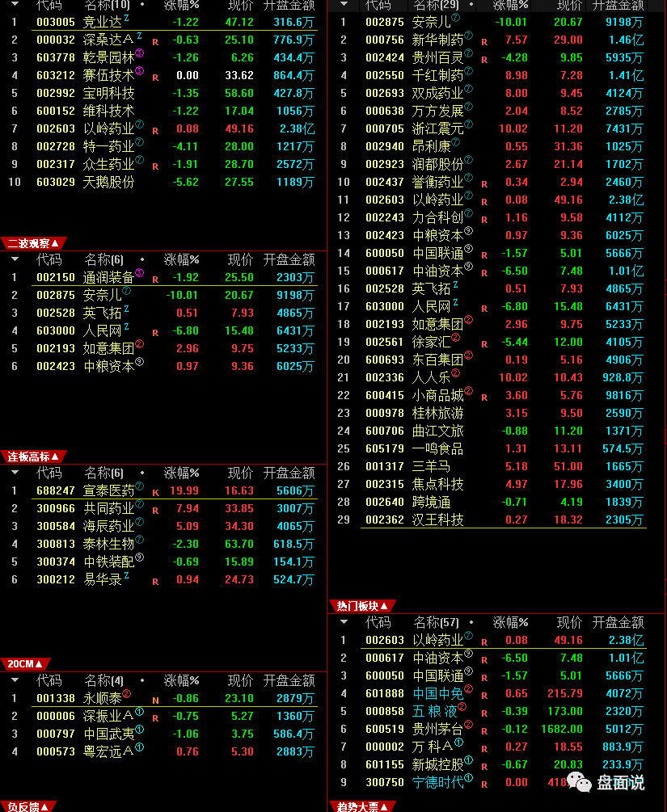This screenshot has height=812, width=667.
Task: Select the 连板高标 tab
Action: point(33,456)
